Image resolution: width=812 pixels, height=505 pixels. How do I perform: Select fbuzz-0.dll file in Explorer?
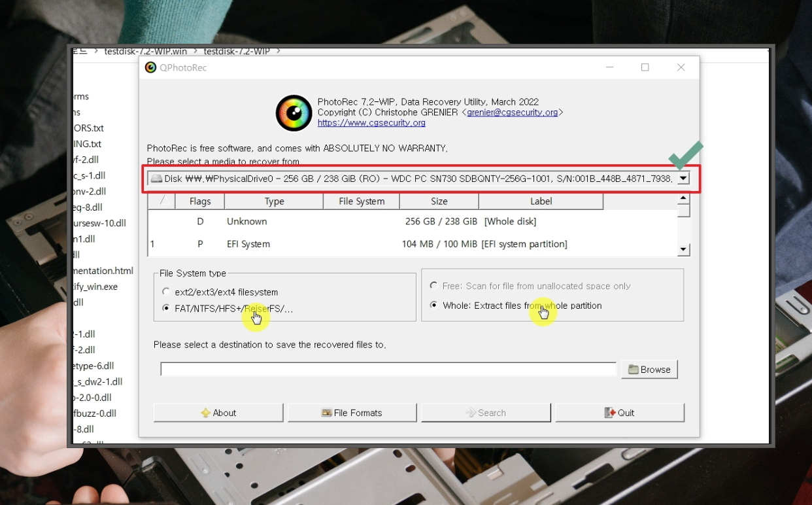tap(95, 413)
